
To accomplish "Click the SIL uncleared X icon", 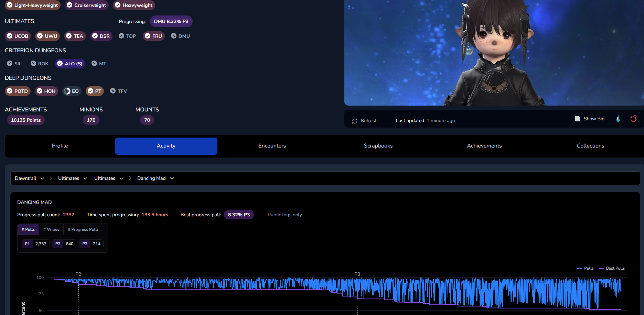I will pyautogui.click(x=10, y=64).
